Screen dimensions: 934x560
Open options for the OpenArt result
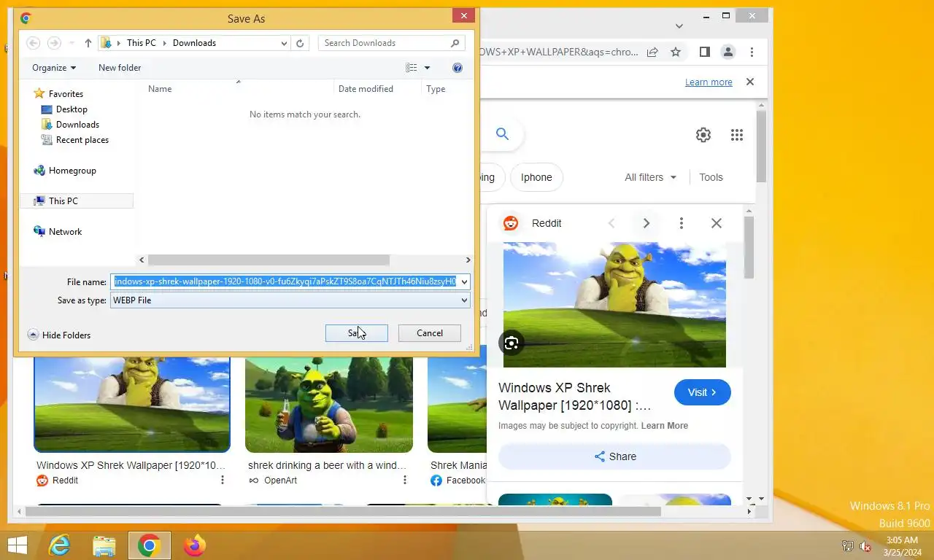[405, 481]
